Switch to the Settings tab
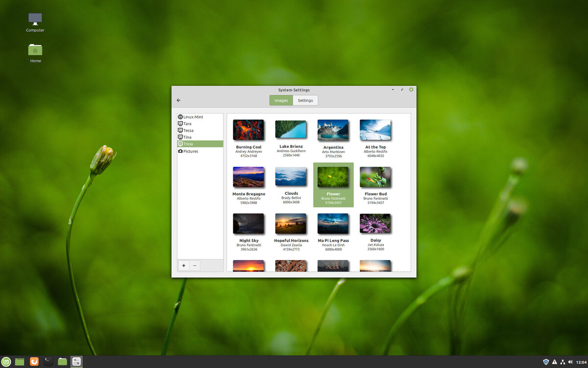Image resolution: width=588 pixels, height=368 pixels. point(305,100)
